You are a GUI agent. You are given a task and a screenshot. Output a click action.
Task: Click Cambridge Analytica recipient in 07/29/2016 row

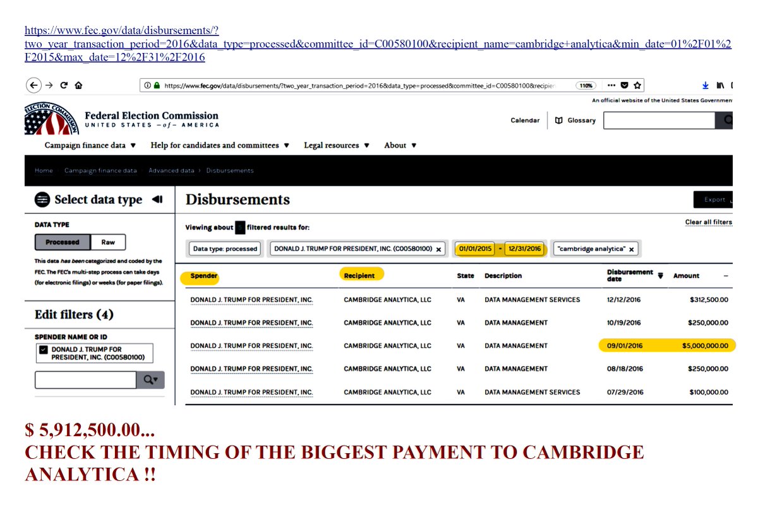point(387,393)
